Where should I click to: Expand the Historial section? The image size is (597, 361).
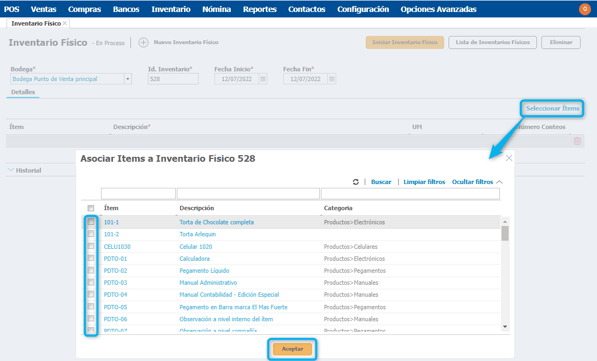[x=25, y=170]
